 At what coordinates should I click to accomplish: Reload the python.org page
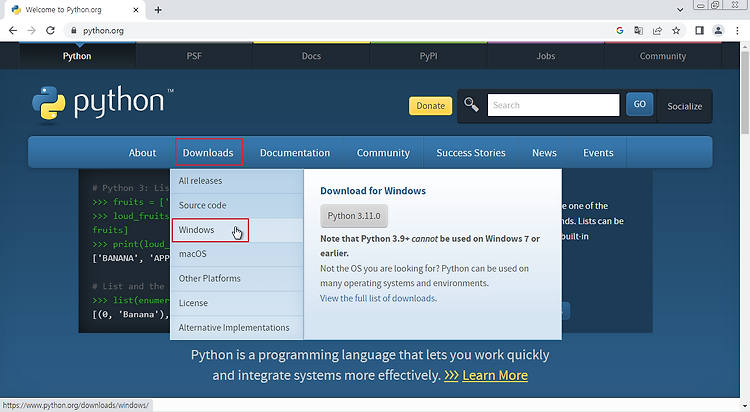coord(50,31)
